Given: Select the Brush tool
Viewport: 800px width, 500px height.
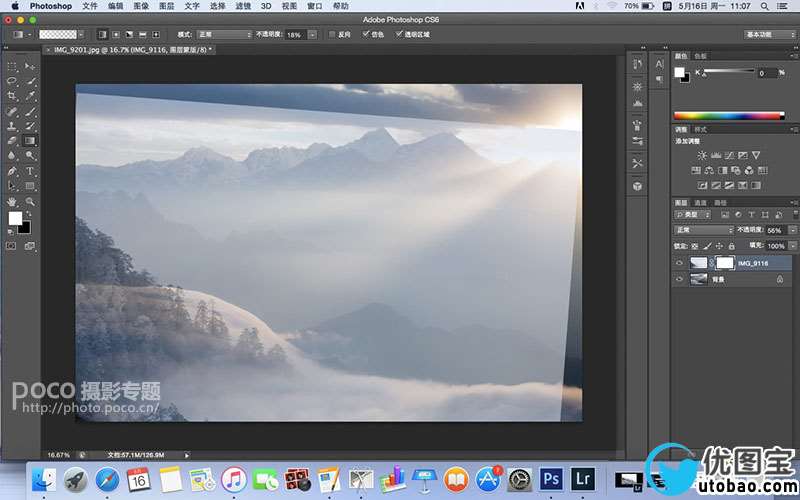Looking at the screenshot, I should [30, 111].
